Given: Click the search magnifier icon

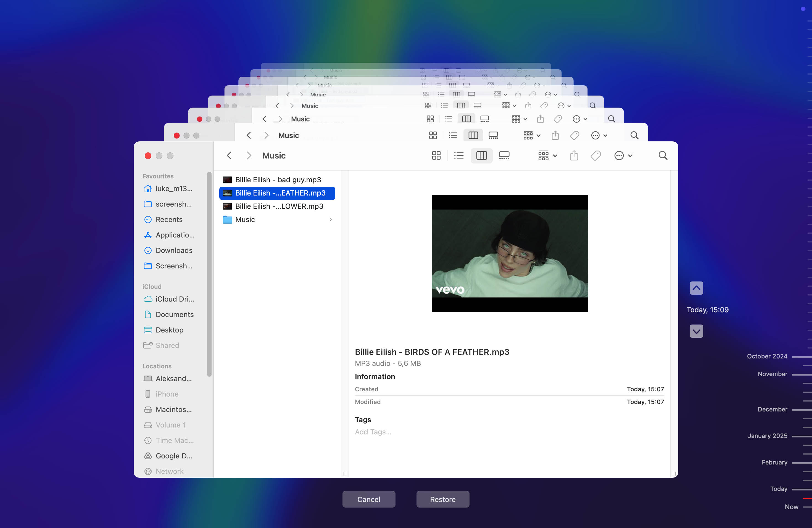Looking at the screenshot, I should (x=663, y=155).
